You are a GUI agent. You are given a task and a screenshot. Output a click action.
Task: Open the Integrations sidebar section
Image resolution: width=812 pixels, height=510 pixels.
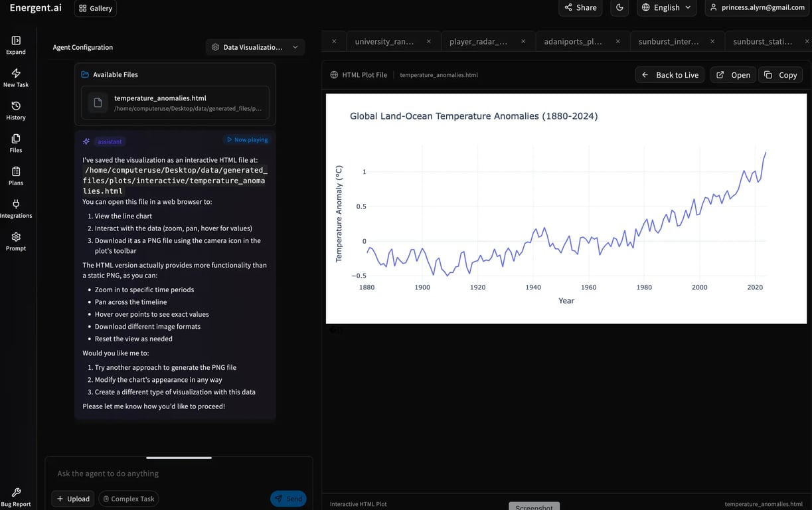coord(16,209)
